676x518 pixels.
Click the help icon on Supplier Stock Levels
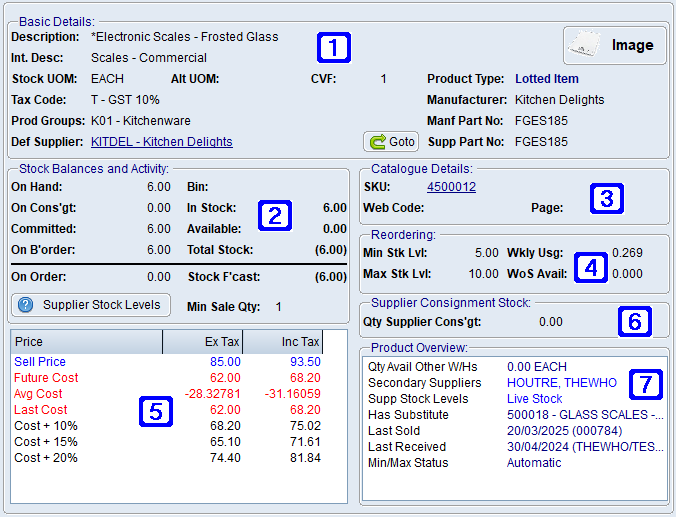pyautogui.click(x=26, y=304)
